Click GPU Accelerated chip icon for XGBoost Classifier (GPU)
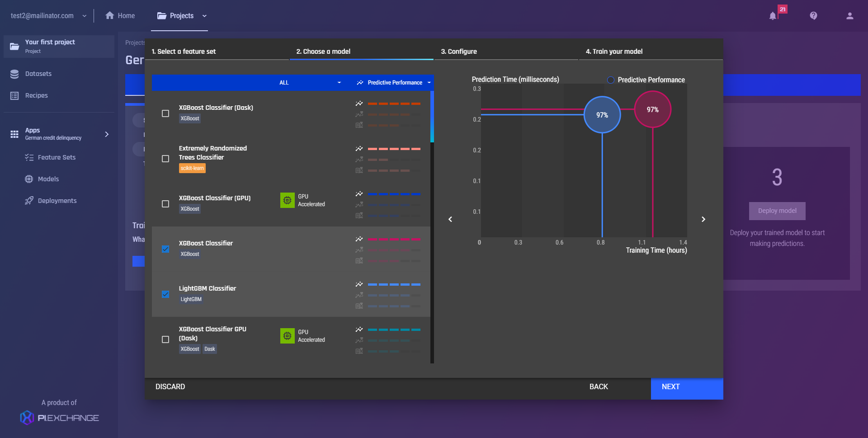Image resolution: width=868 pixels, height=438 pixels. point(288,200)
